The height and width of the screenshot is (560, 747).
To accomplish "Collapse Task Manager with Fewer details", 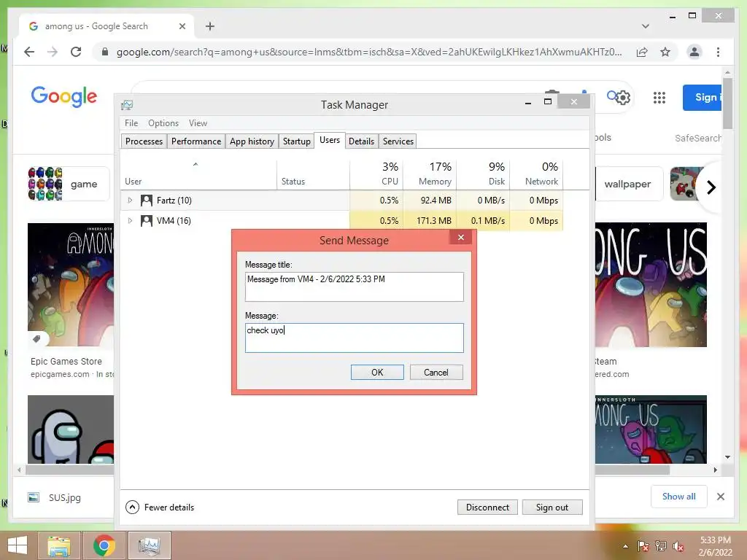I will 160,507.
